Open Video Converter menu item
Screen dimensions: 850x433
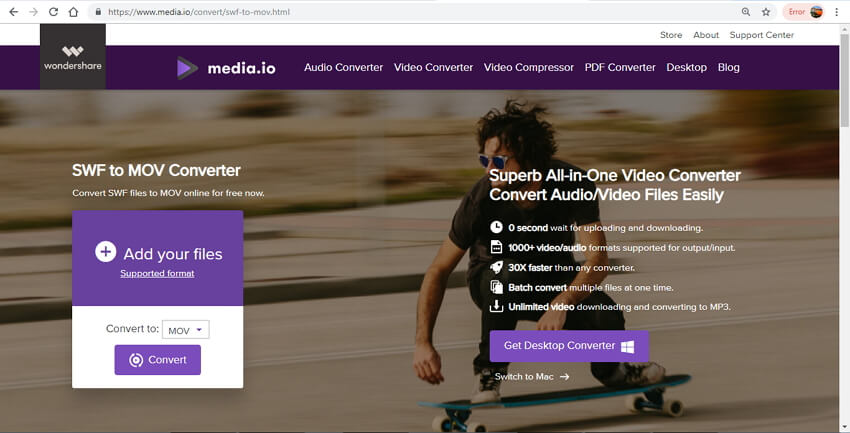coord(433,67)
